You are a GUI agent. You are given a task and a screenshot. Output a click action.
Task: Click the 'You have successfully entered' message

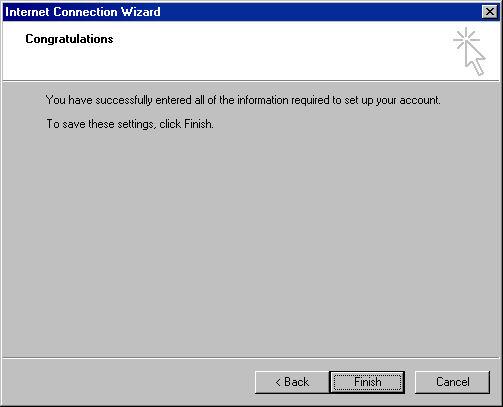(243, 100)
